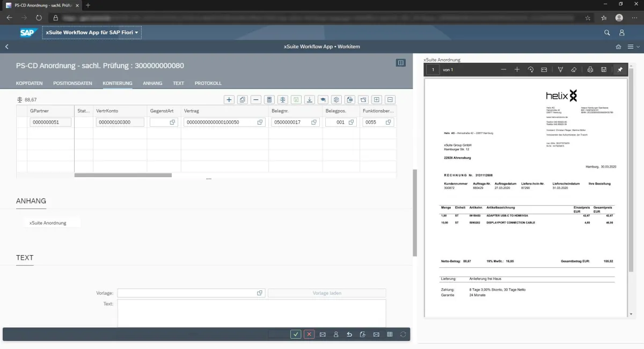The width and height of the screenshot is (644, 349).
Task: Open value help for Vertrag field
Action: (260, 122)
